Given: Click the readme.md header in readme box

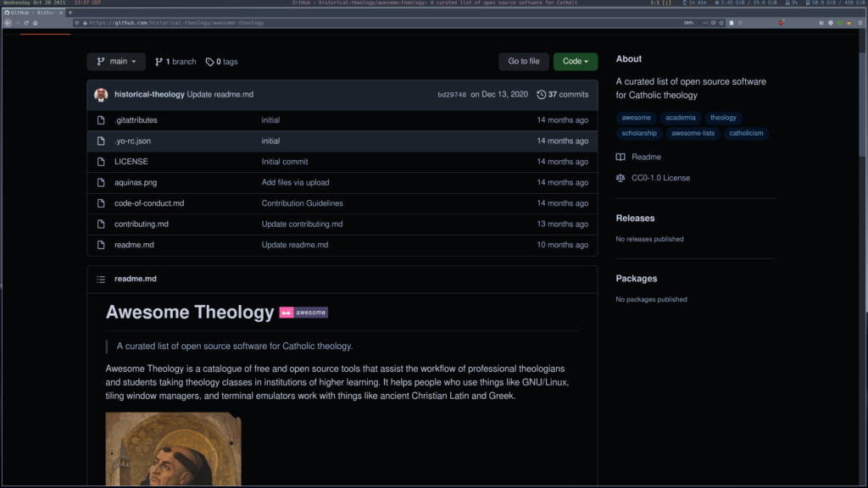Looking at the screenshot, I should click(135, 279).
